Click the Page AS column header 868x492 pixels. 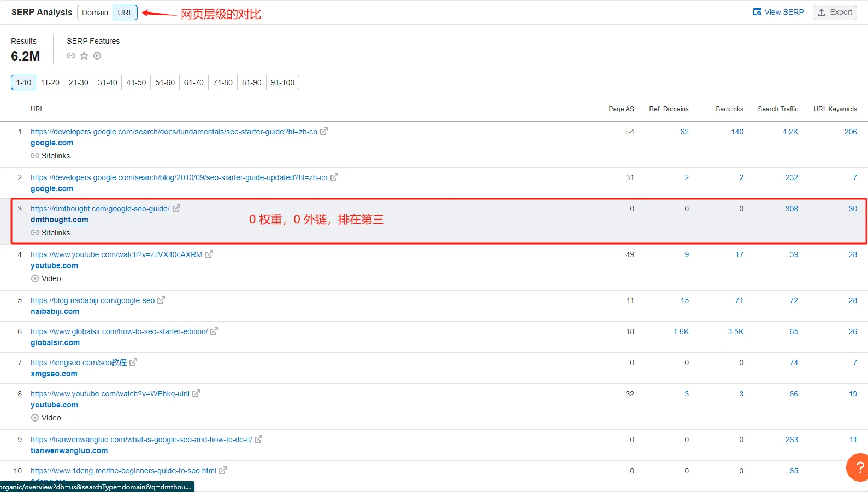pyautogui.click(x=622, y=109)
